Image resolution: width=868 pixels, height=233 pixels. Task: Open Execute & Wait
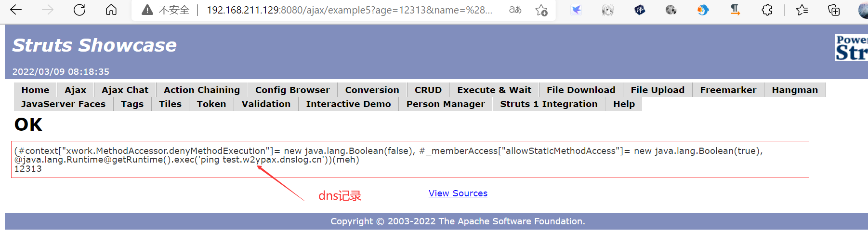point(494,90)
